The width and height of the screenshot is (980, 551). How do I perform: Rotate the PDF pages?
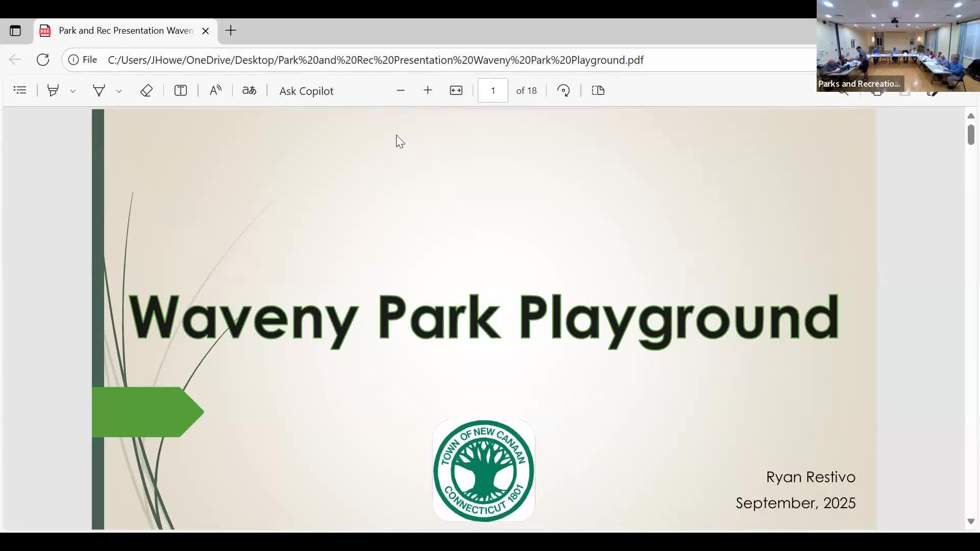563,90
